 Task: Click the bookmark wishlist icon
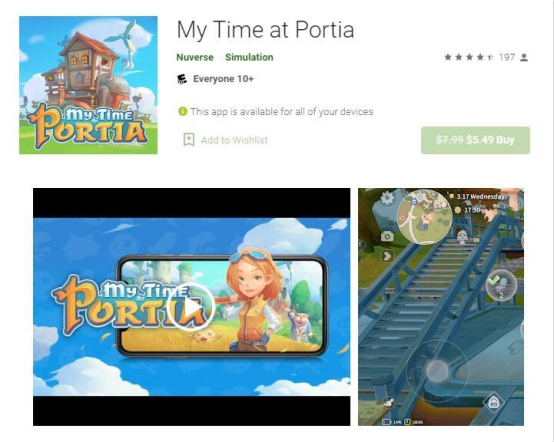(x=189, y=140)
